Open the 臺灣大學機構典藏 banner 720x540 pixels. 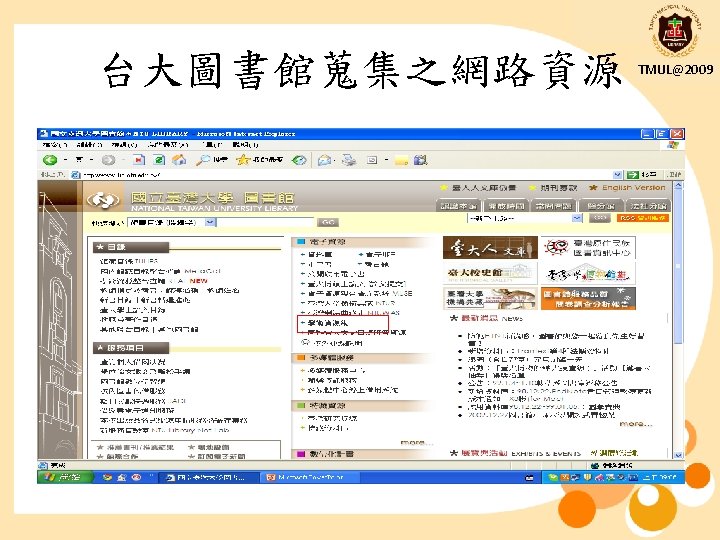[490, 298]
